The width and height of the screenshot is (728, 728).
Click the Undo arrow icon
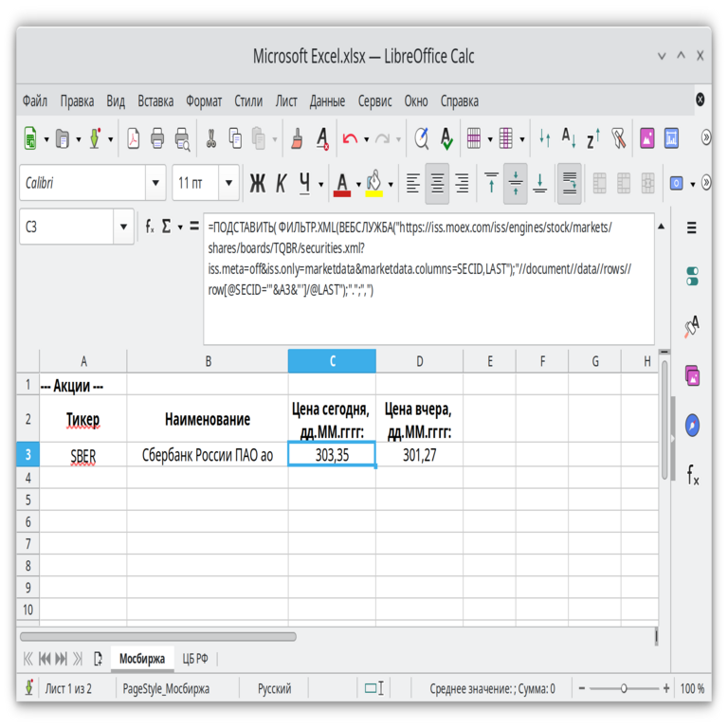pyautogui.click(x=350, y=138)
